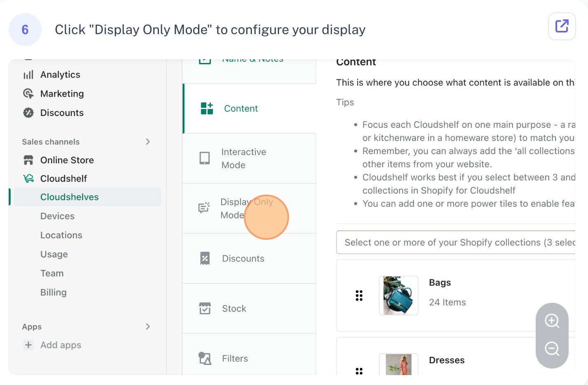This screenshot has width=588, height=385.
Task: Click the zoom in magnifier button
Action: (x=552, y=320)
